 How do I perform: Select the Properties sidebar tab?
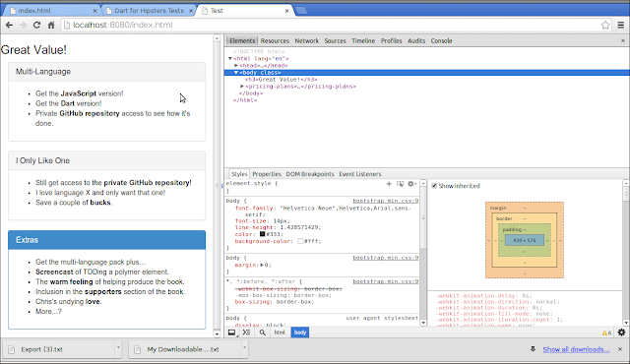click(267, 174)
